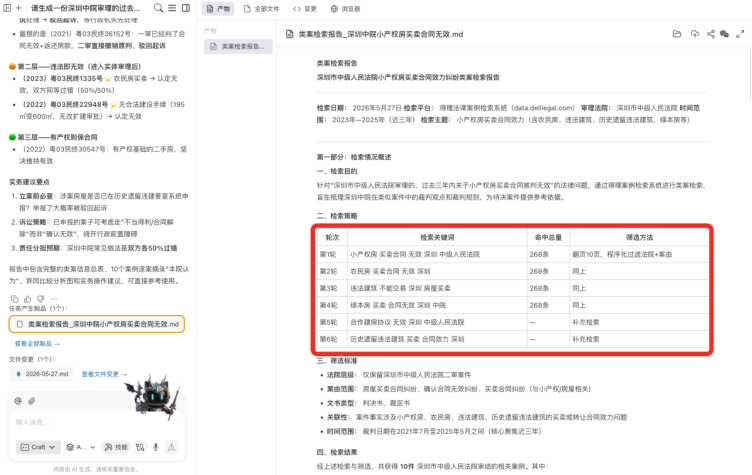Click table cell 违法建筑 不能交易 深圳 房屋买卖

point(400,288)
